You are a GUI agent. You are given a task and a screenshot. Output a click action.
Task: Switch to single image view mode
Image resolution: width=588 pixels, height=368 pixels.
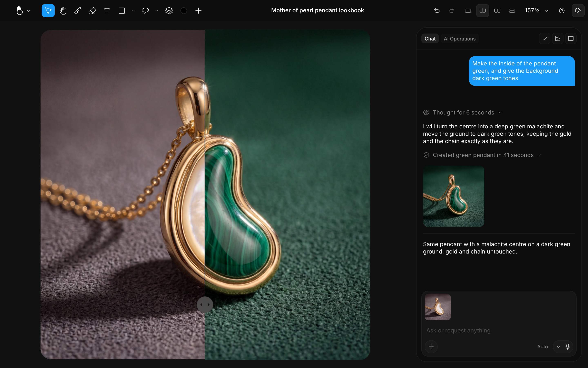click(x=468, y=10)
